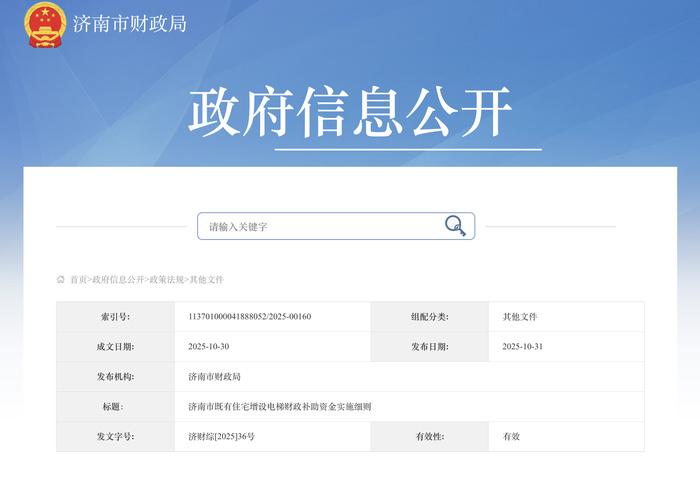Image resolution: width=700 pixels, height=480 pixels.
Task: Click the 索引号 label cell
Action: pos(116,317)
